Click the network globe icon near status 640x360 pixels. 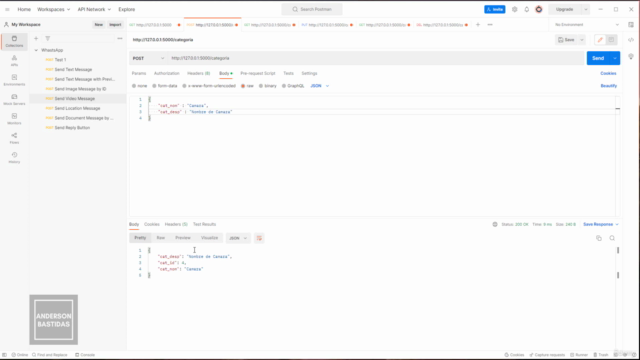coord(495,224)
